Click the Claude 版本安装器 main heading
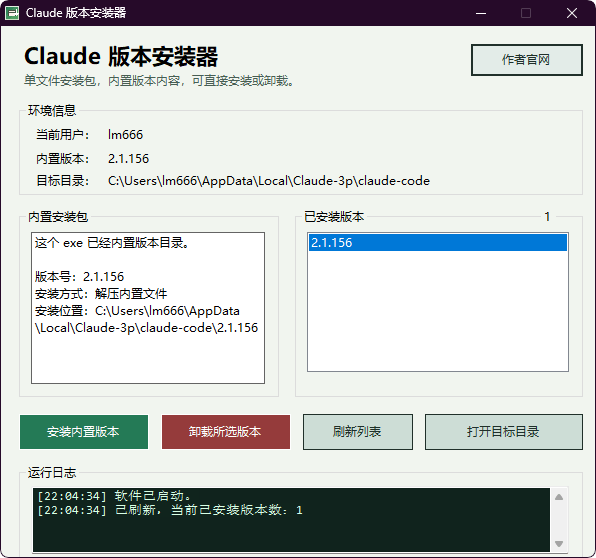596x558 pixels. [x=121, y=56]
